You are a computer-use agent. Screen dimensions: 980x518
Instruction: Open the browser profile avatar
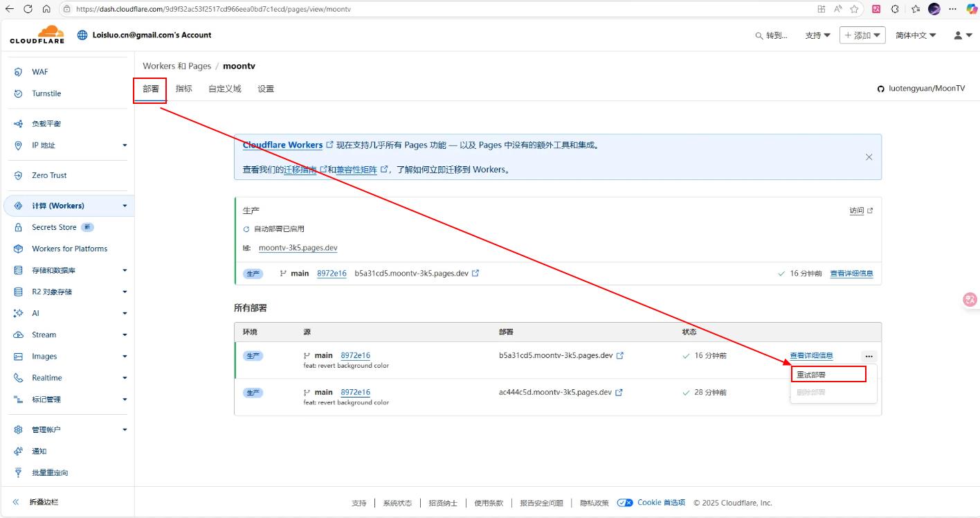934,9
